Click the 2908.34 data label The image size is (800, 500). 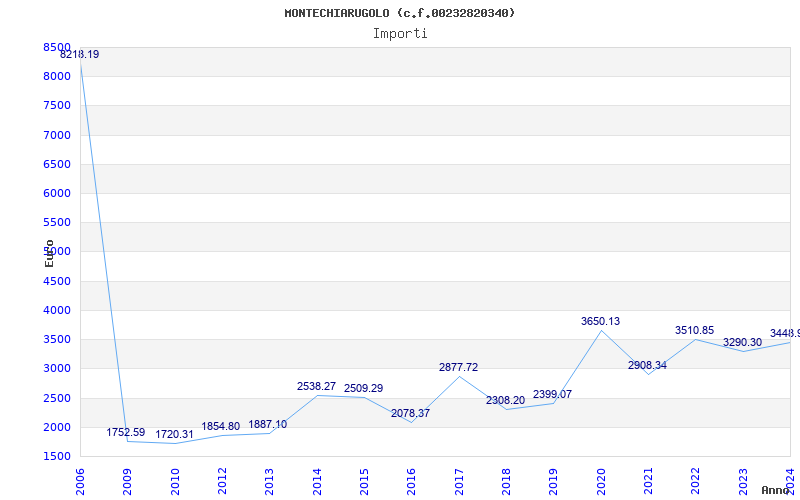pyautogui.click(x=647, y=366)
